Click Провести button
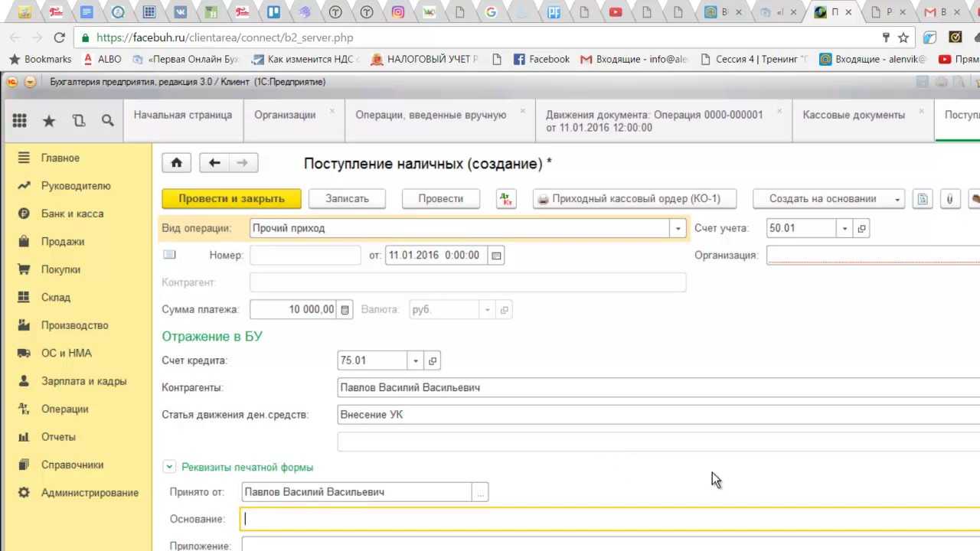 click(x=440, y=199)
